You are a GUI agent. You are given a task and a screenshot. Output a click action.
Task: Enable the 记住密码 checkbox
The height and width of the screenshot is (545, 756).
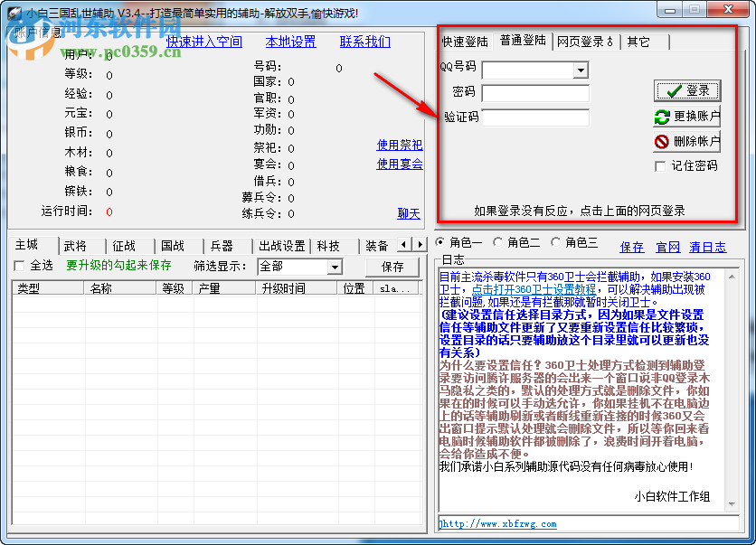click(660, 166)
